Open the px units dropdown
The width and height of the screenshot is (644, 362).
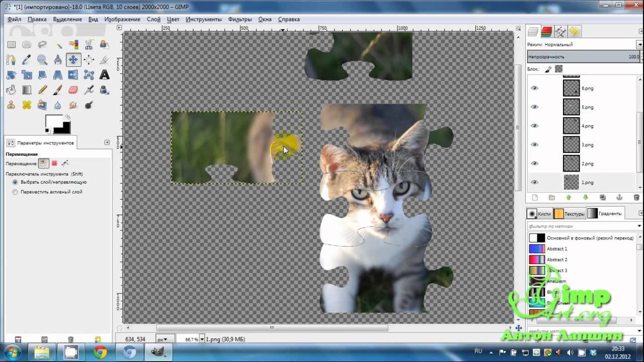point(165,339)
